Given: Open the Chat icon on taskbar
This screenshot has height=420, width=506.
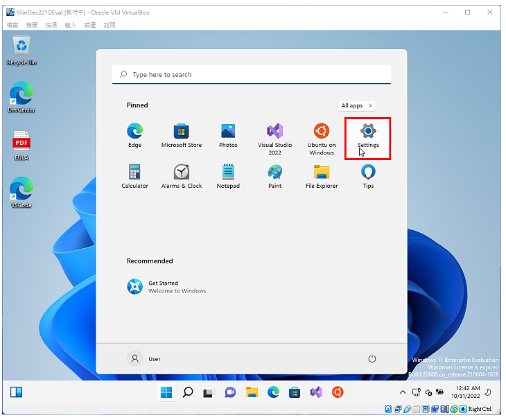Looking at the screenshot, I should pyautogui.click(x=230, y=392).
